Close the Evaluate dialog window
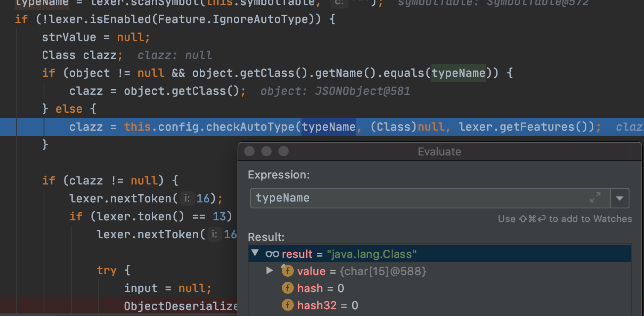The image size is (644, 316). [249, 152]
